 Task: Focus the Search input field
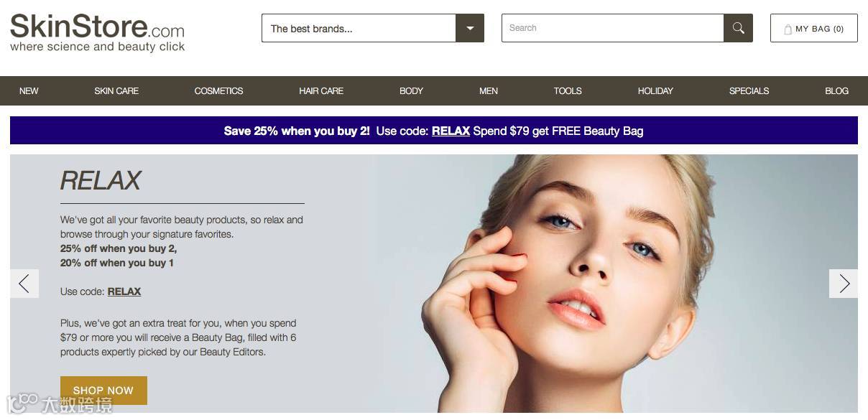(612, 28)
